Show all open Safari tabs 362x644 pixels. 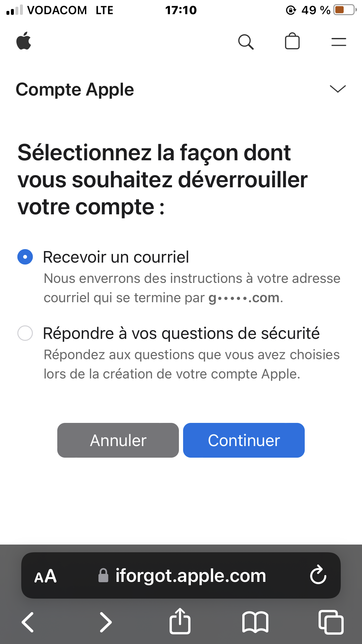point(331,622)
